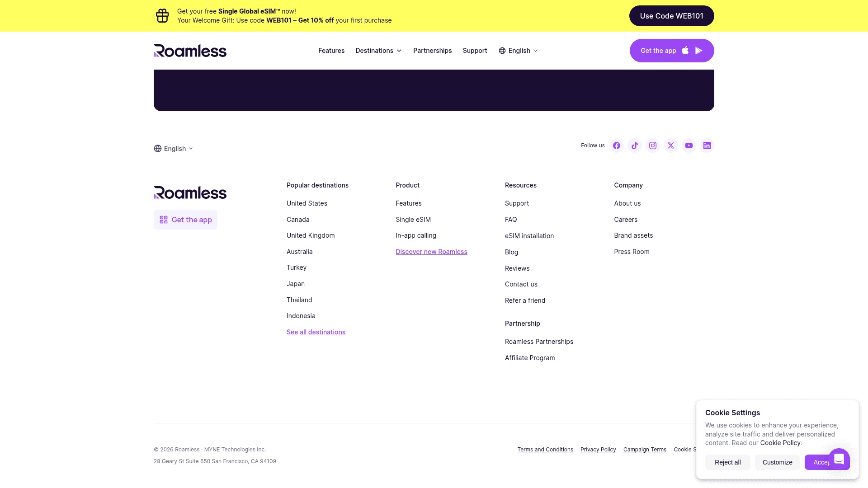Open Roamless TikTok profile
This screenshot has width=868, height=488.
pos(635,145)
